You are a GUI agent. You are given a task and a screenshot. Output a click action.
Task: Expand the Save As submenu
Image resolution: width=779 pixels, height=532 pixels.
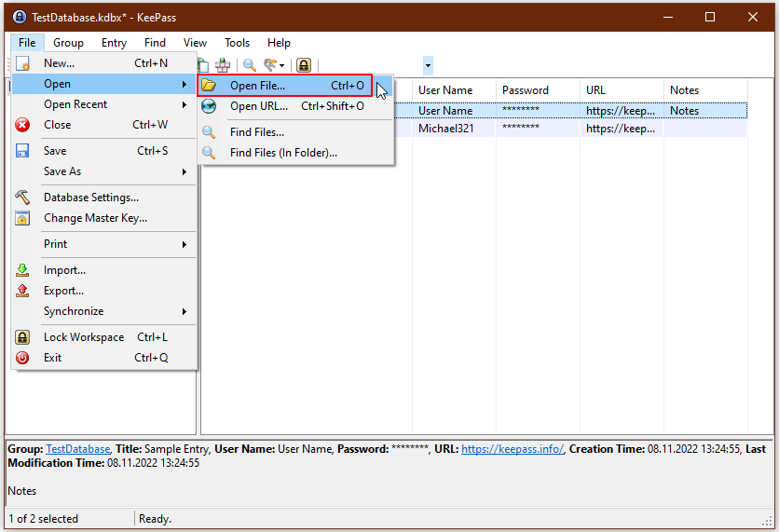(x=104, y=171)
